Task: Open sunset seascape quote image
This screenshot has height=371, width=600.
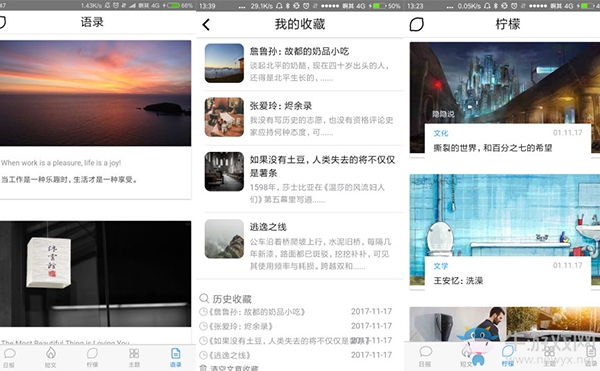Action: click(95, 93)
